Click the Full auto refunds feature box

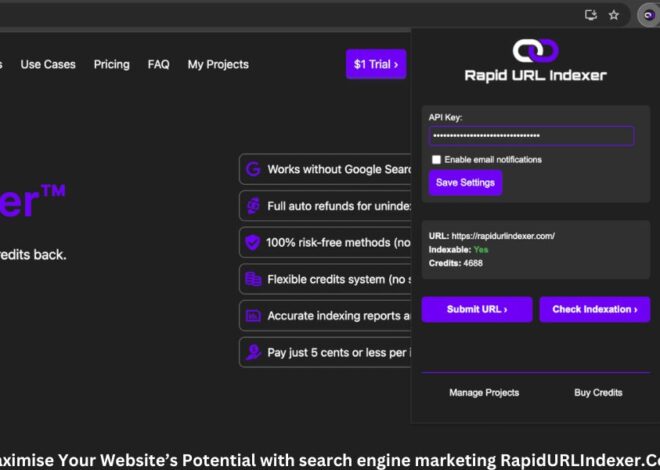click(x=325, y=206)
